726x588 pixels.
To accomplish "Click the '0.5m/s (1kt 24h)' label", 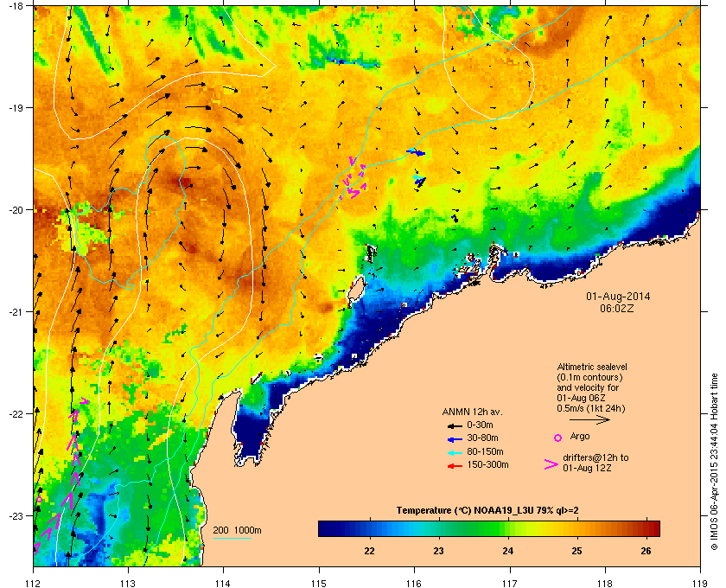I will pyautogui.click(x=591, y=408).
